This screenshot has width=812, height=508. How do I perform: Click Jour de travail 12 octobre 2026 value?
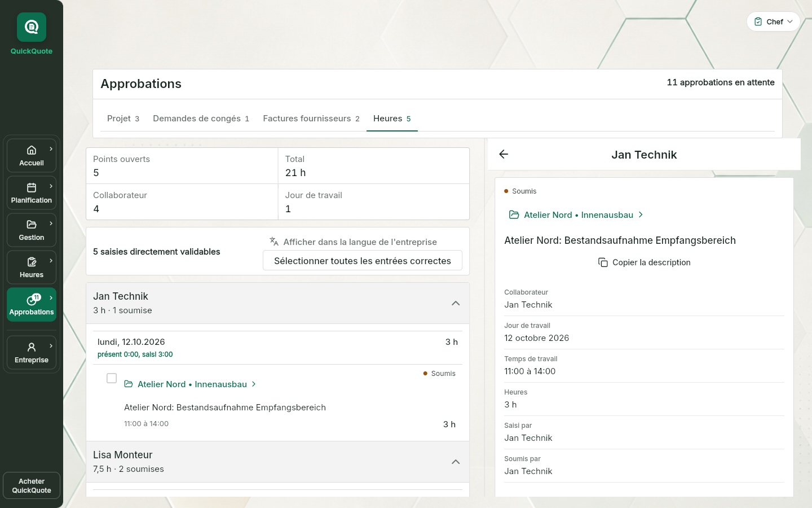tap(537, 338)
